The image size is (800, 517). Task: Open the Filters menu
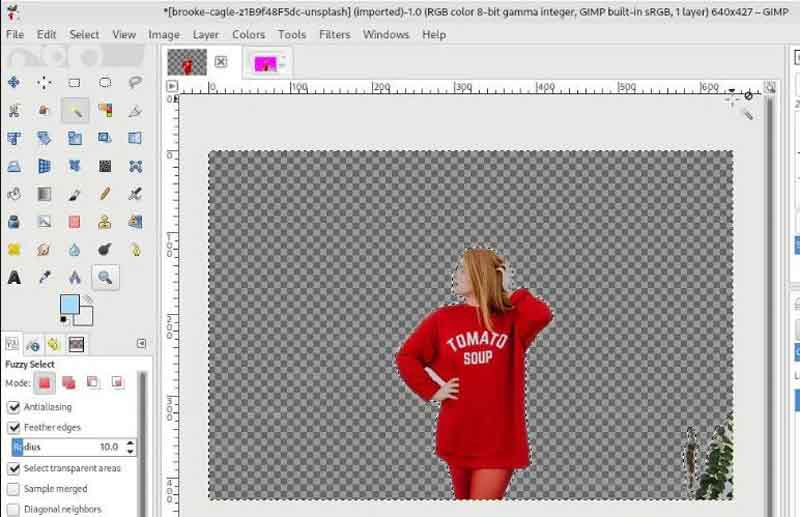(335, 34)
